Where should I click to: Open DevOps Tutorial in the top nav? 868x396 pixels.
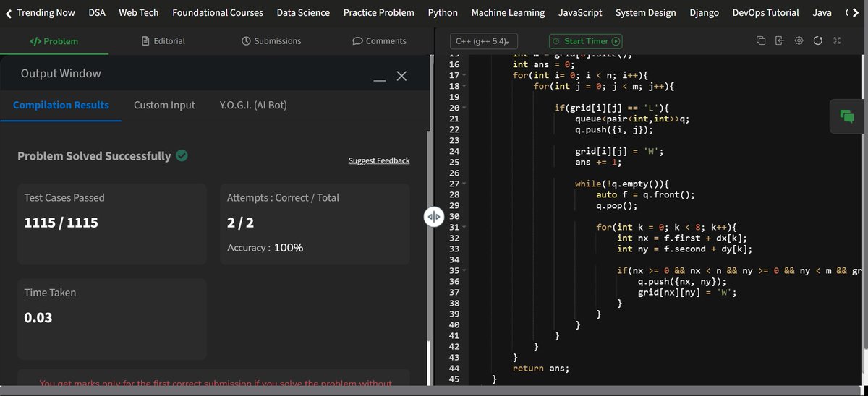click(766, 12)
